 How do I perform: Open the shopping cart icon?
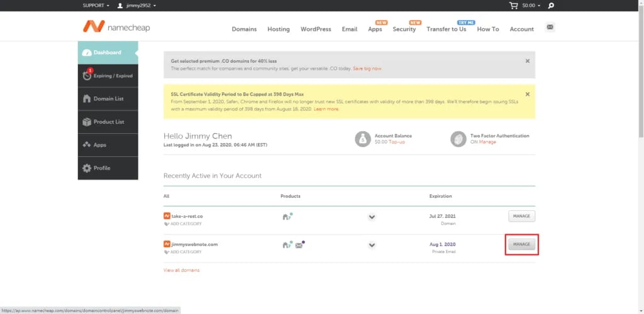click(513, 5)
